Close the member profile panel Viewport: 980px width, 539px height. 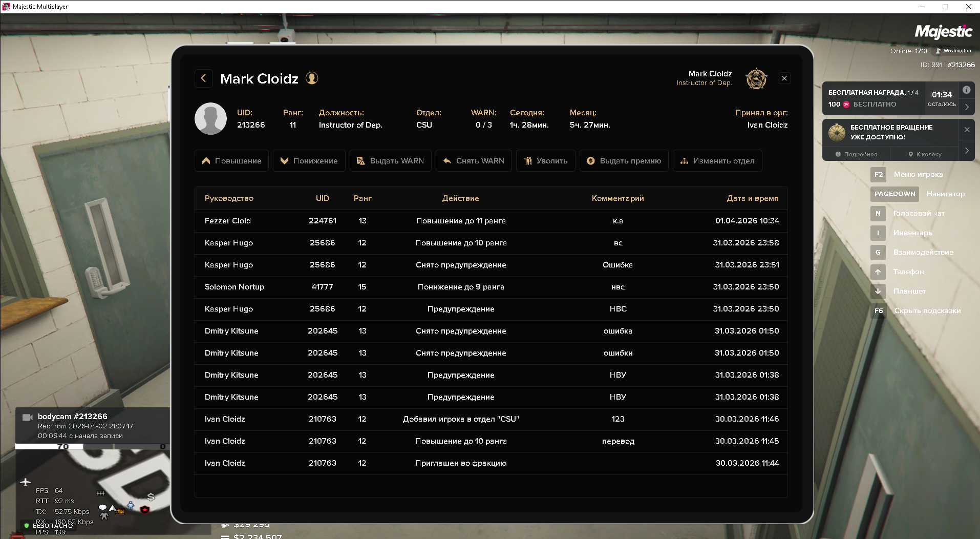coord(784,78)
